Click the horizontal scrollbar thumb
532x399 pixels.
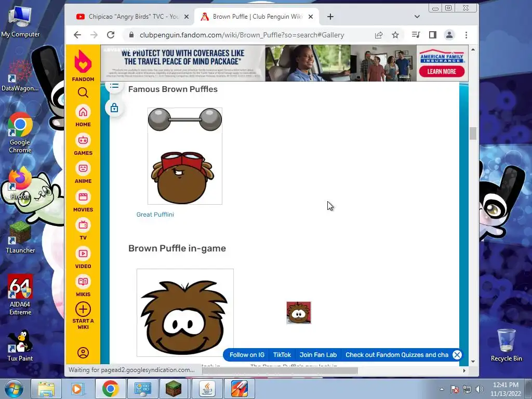280,370
